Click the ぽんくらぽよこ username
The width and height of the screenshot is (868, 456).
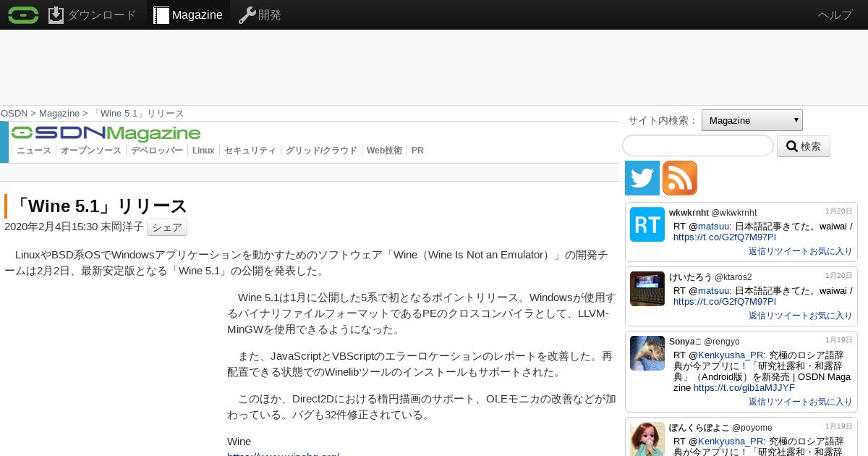pyautogui.click(x=699, y=427)
